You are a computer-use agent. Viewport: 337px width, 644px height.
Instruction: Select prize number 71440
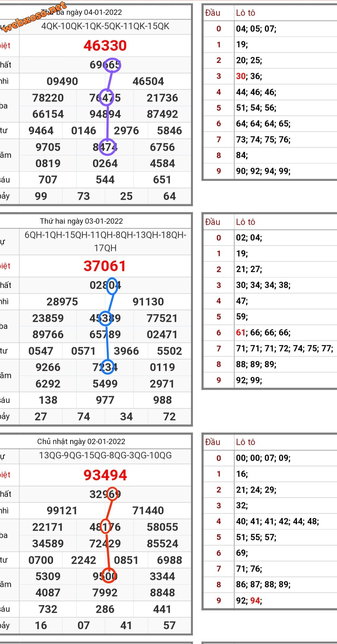tap(148, 511)
